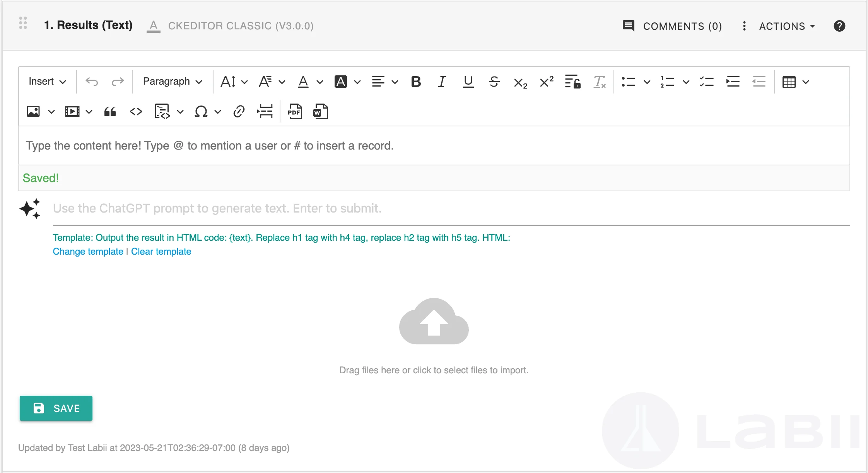This screenshot has width=868, height=473.
Task: Click the Export to PDF icon
Action: click(295, 112)
